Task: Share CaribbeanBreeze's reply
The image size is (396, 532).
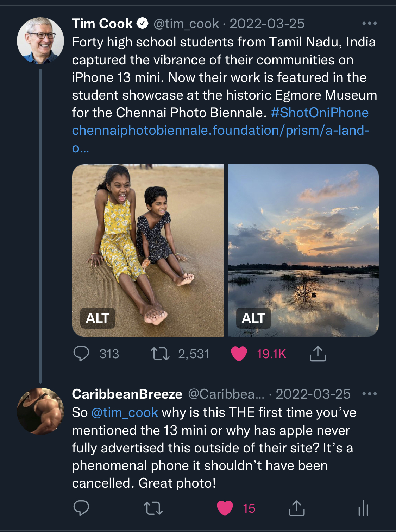Action: (296, 508)
